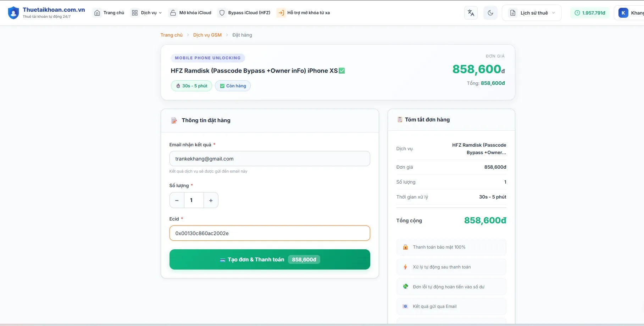644x326 pixels.
Task: Click the grid icon beside Dịch vụ
Action: pyautogui.click(x=135, y=13)
